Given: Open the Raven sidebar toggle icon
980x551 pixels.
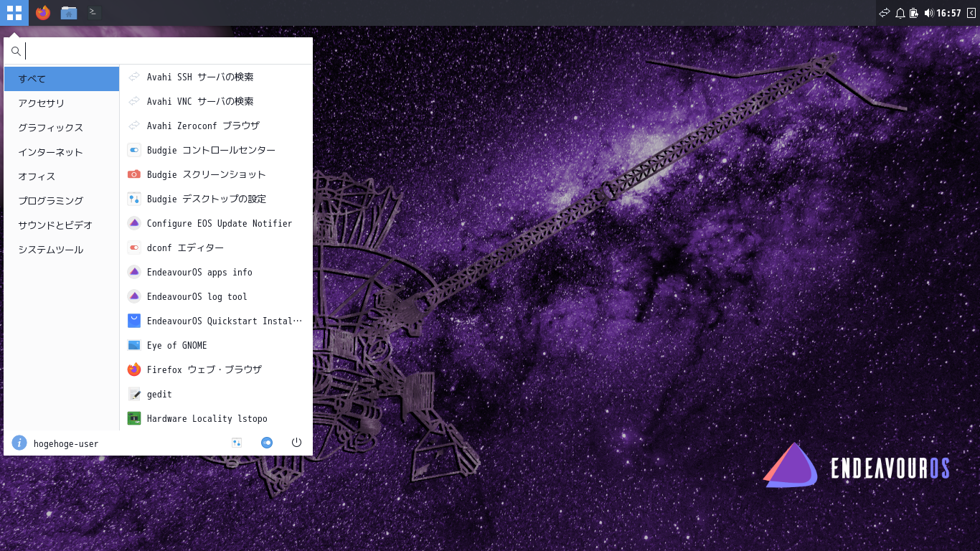Looking at the screenshot, I should [x=971, y=13].
